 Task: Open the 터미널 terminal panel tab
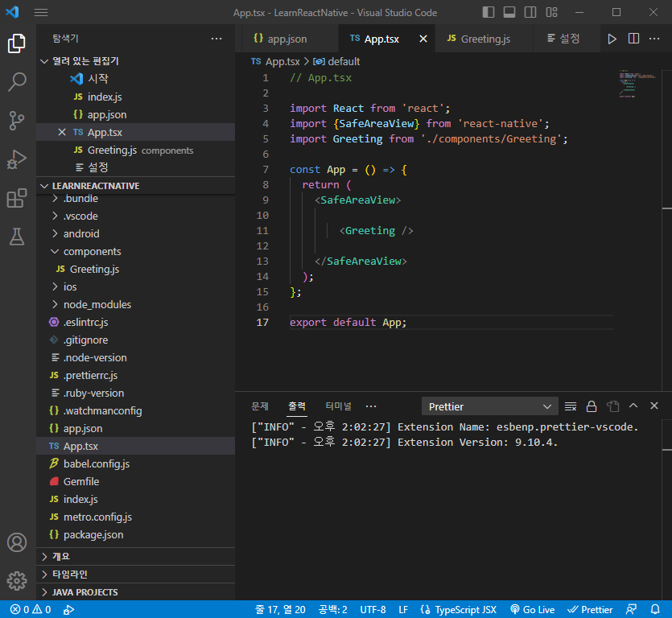pos(339,406)
